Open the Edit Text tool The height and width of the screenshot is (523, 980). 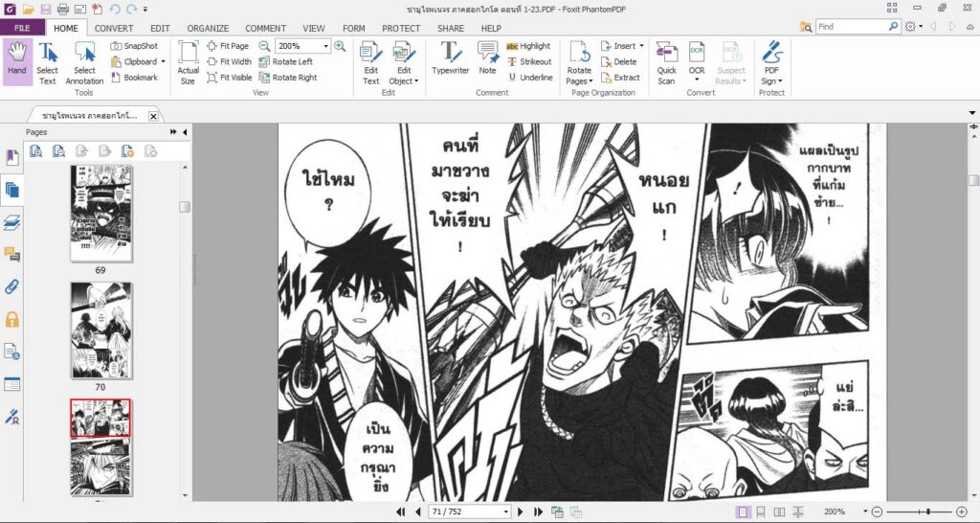tap(370, 63)
